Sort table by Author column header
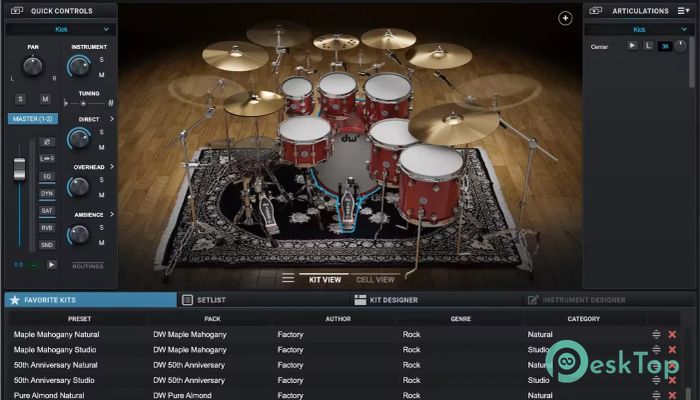This screenshot has height=400, width=700. point(338,319)
